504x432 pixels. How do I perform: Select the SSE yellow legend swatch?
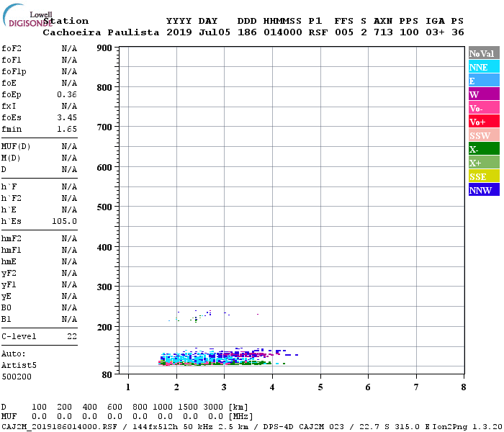point(484,176)
